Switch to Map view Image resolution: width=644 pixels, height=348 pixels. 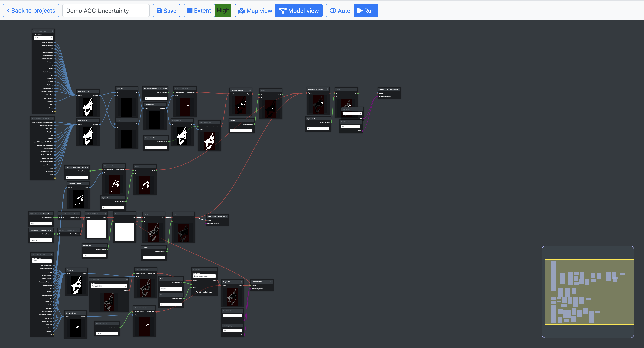tap(255, 11)
